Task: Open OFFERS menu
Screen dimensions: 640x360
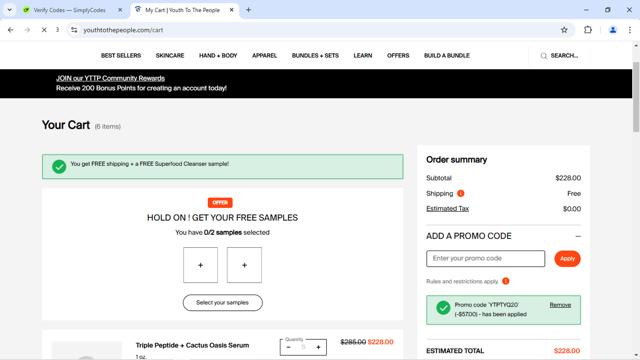Action: [398, 56]
